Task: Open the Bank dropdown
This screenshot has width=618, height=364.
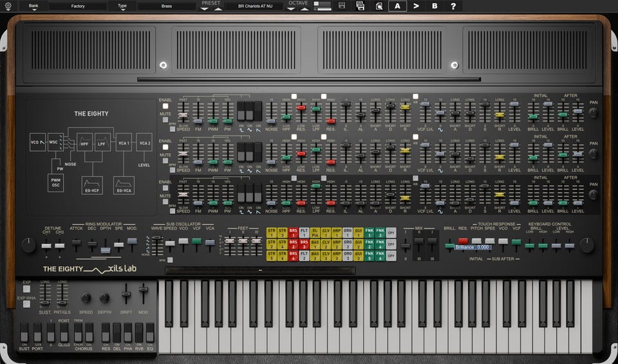Action: (x=33, y=6)
